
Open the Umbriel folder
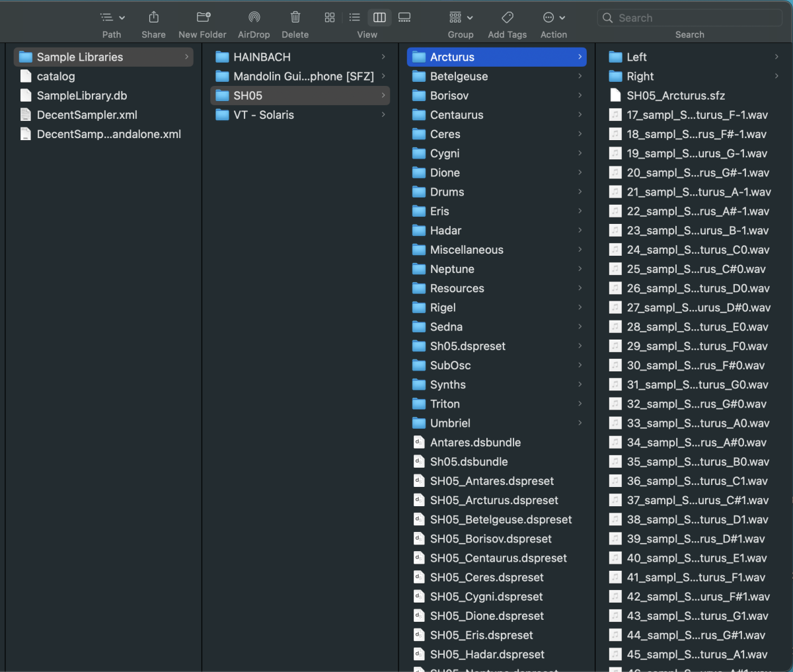pyautogui.click(x=497, y=423)
